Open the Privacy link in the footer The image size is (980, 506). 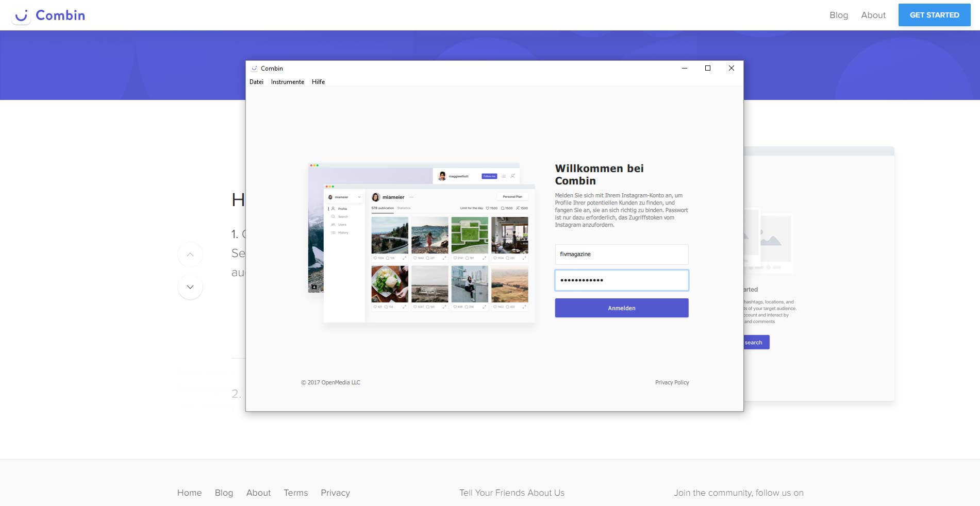pos(335,493)
